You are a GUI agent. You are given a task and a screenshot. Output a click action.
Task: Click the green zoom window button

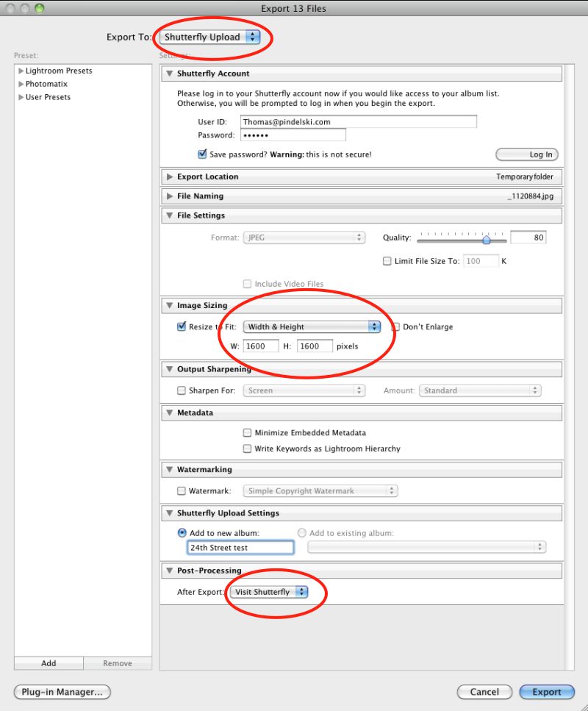[x=40, y=8]
